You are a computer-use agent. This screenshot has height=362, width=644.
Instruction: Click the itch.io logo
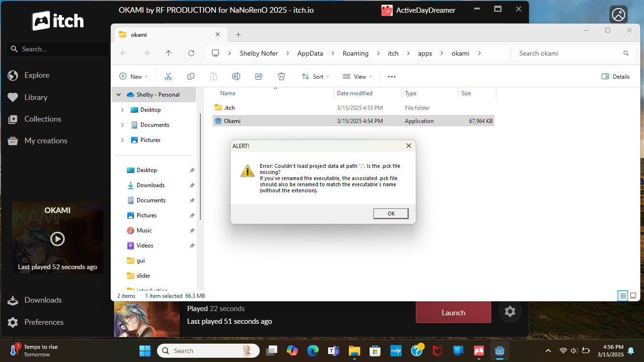pos(58,21)
